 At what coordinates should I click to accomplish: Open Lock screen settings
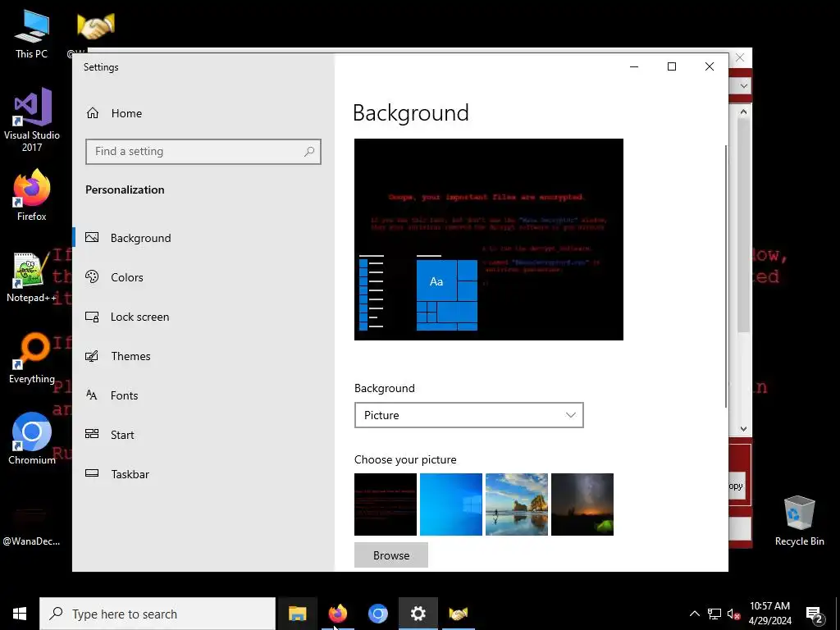[203, 317]
